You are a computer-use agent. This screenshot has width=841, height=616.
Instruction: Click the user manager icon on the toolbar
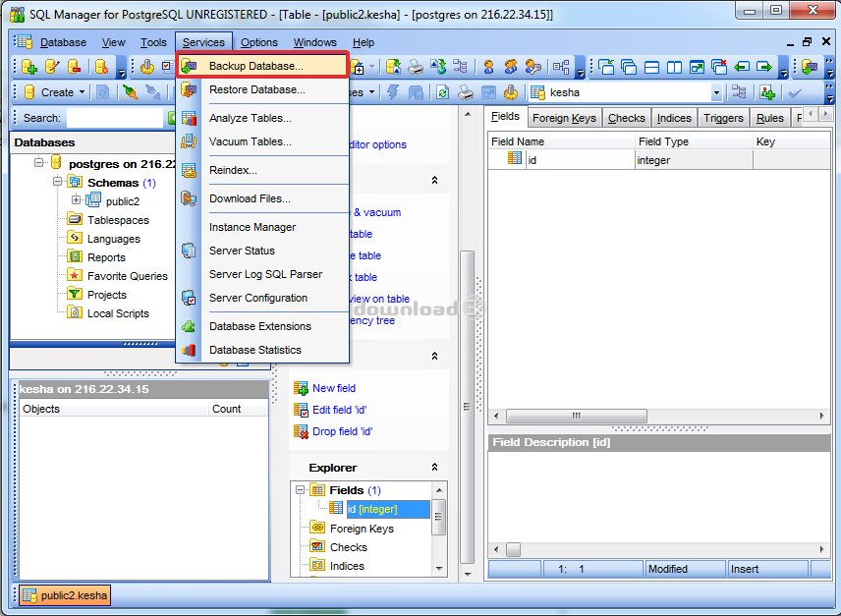[488, 67]
